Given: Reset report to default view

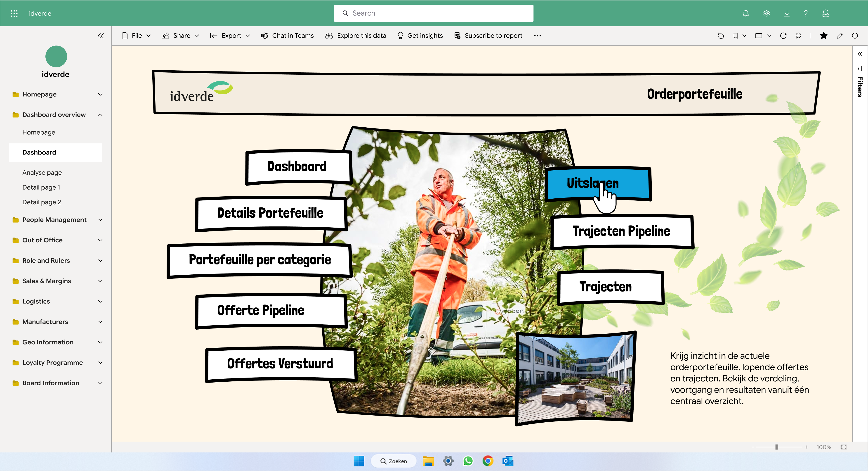Looking at the screenshot, I should click(720, 36).
